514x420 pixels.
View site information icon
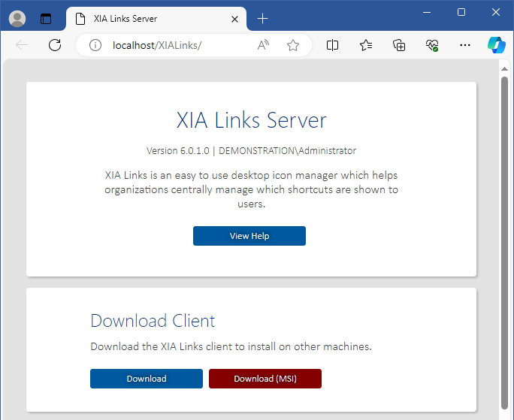[95, 45]
